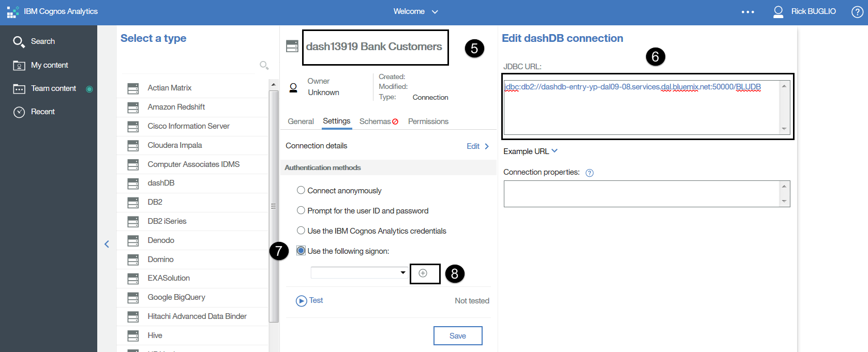
Task: Click the search magnifier in Select a type
Action: coord(264,65)
